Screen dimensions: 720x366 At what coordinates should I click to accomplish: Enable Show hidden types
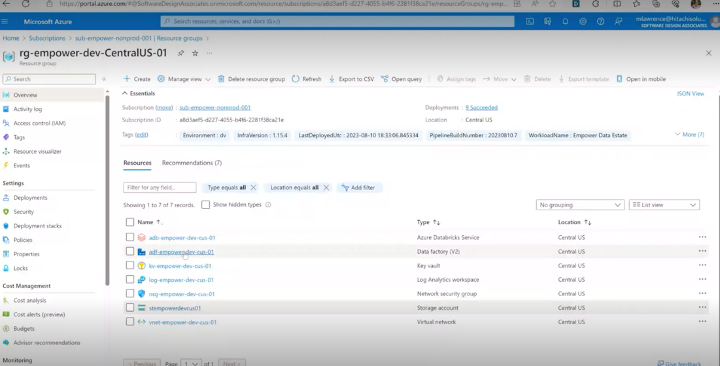point(206,205)
